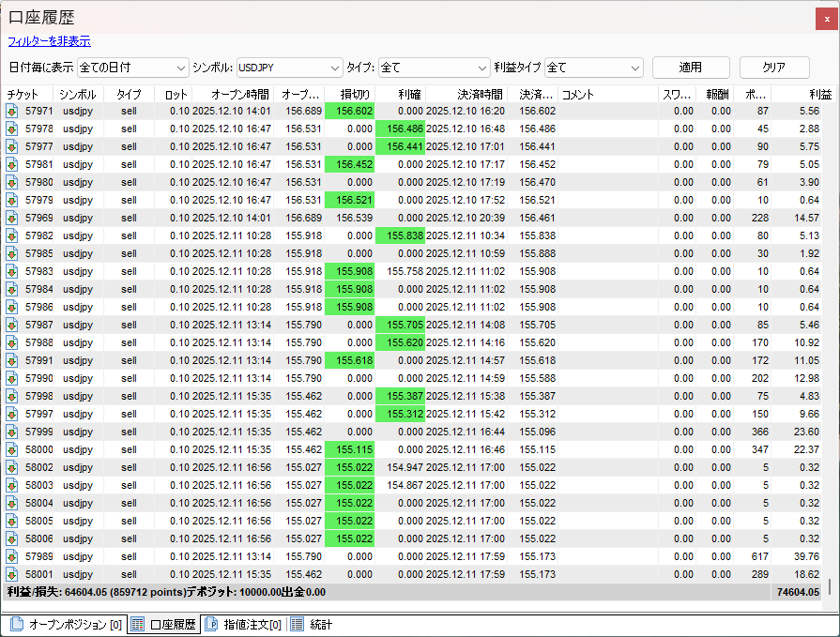Click the icon on the 統計 tab
Image resolution: width=840 pixels, height=637 pixels.
click(x=297, y=625)
